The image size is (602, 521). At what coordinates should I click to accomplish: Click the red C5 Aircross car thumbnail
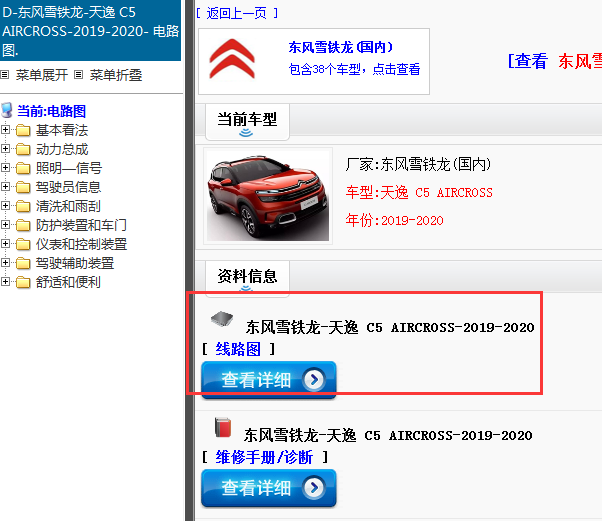pos(268,196)
